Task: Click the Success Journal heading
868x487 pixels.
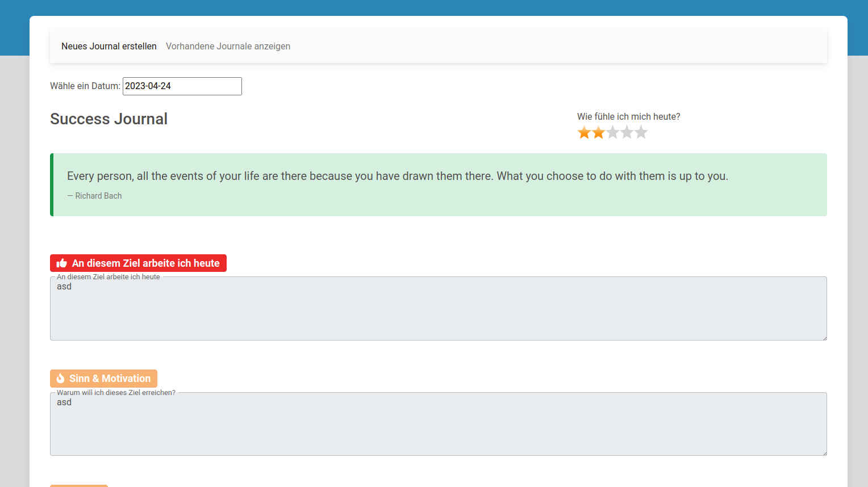Action: click(108, 119)
